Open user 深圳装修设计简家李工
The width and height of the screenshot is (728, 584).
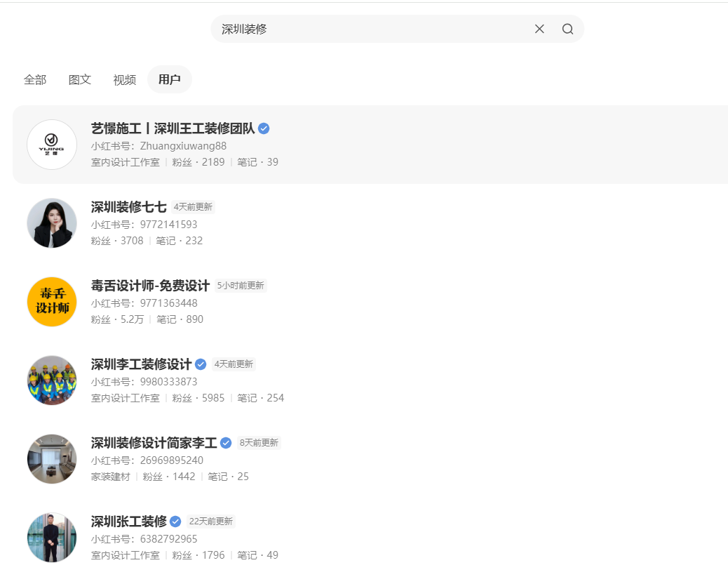[x=154, y=443]
